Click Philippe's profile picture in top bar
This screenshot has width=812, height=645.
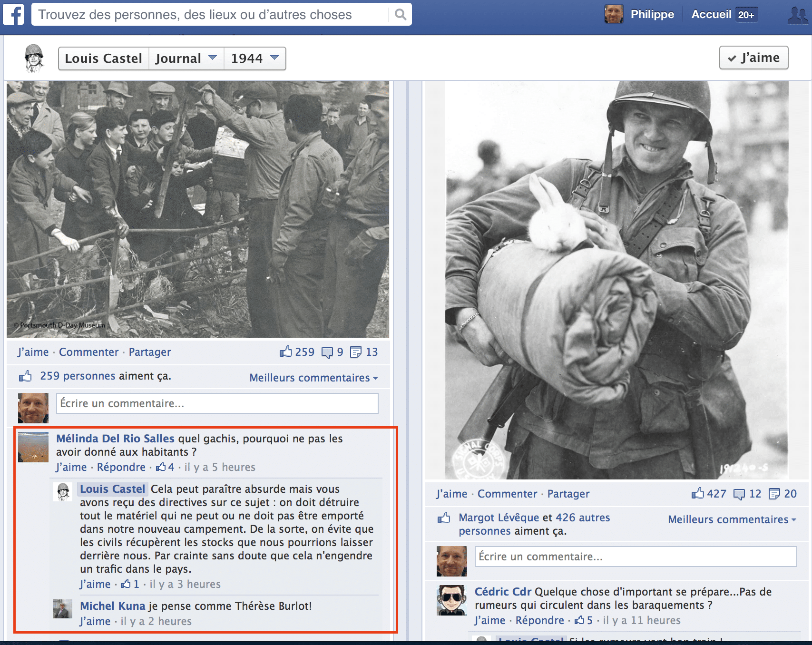pyautogui.click(x=614, y=14)
